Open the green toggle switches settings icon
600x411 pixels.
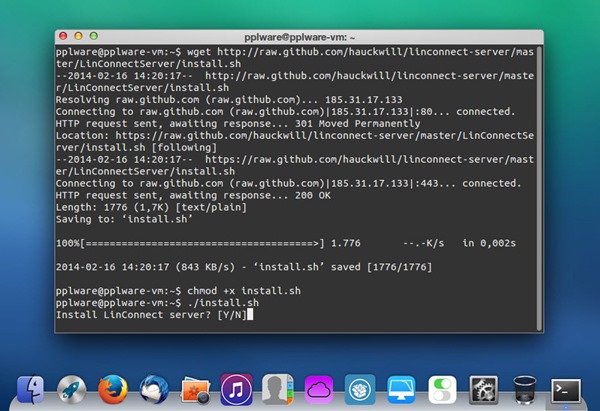[442, 390]
